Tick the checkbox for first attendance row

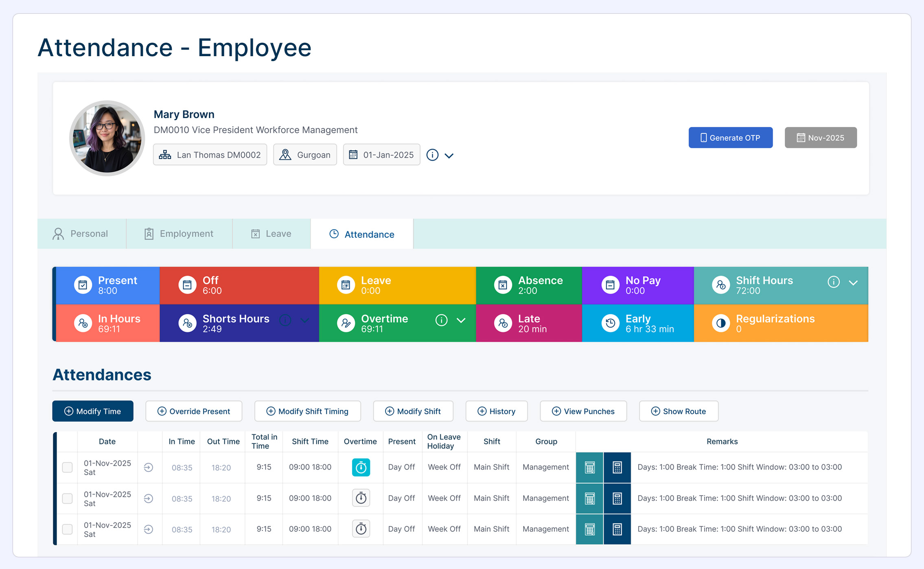[x=68, y=467]
